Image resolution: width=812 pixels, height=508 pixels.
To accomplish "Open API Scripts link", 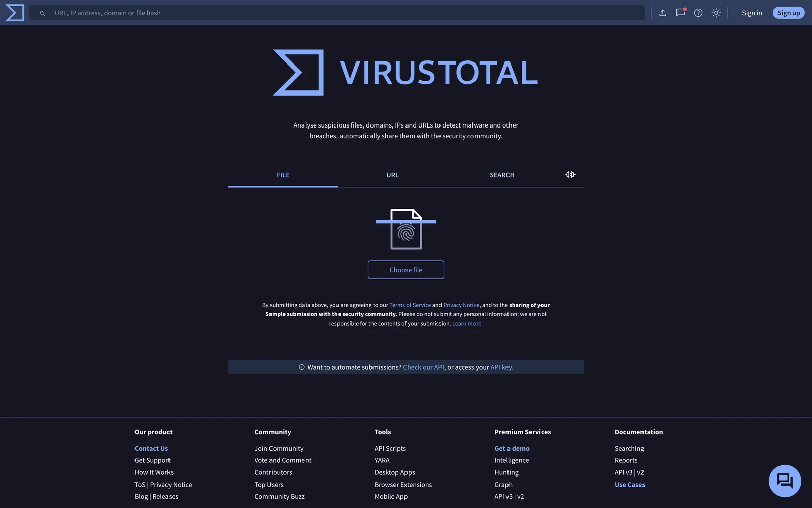I will click(390, 448).
